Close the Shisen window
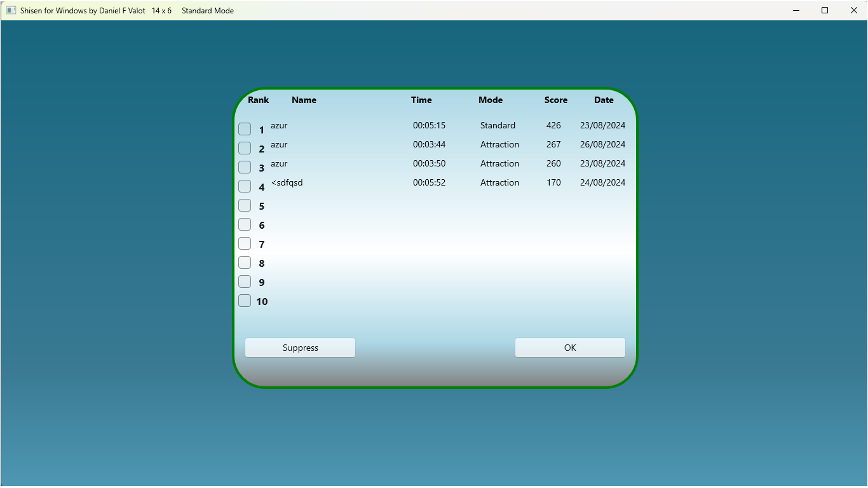Screen dimensions: 868x488 pyautogui.click(x=853, y=10)
